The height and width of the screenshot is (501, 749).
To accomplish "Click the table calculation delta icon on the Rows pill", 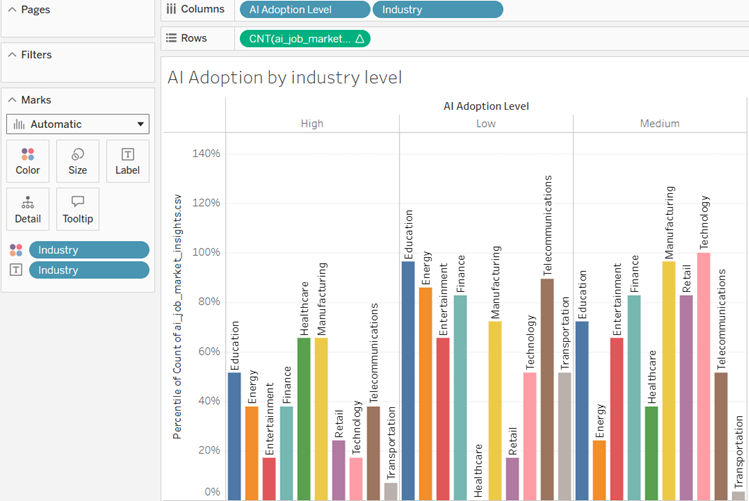I will pyautogui.click(x=360, y=39).
